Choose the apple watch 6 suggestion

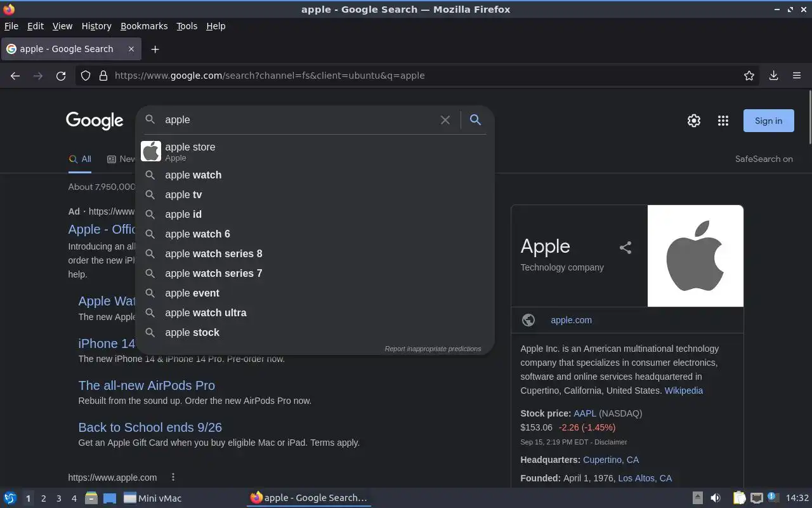click(315, 234)
